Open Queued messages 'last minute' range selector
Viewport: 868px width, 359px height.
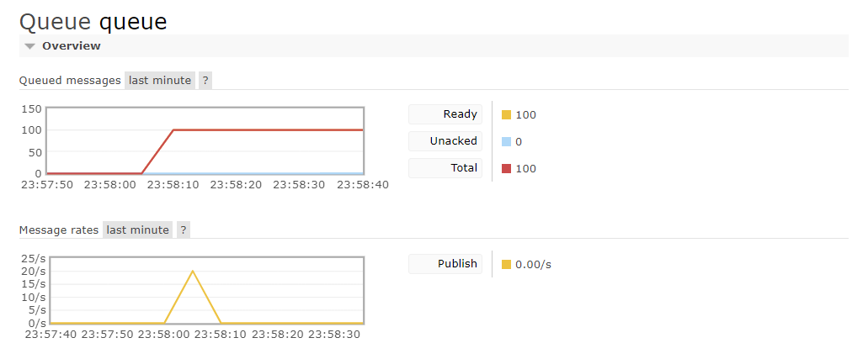tap(160, 81)
